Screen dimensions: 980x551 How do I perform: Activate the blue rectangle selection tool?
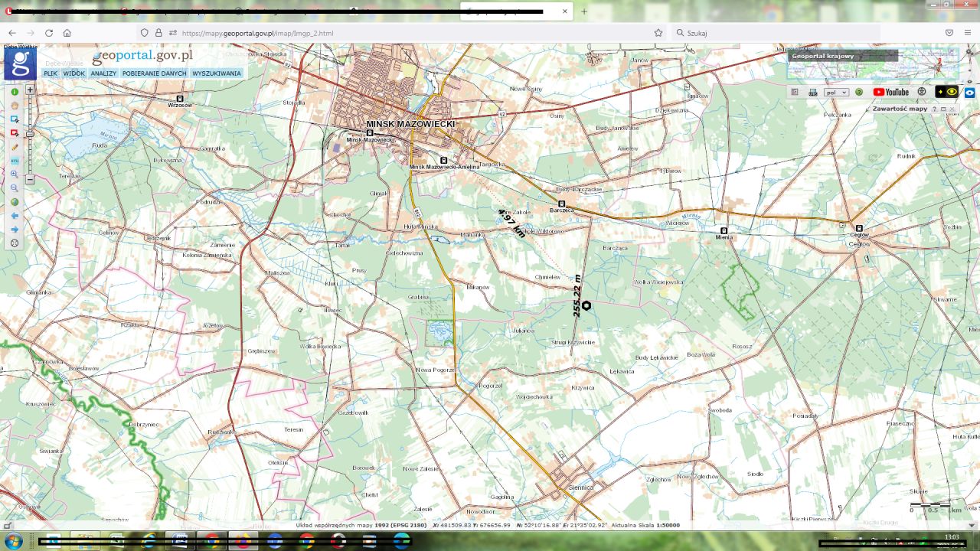15,119
